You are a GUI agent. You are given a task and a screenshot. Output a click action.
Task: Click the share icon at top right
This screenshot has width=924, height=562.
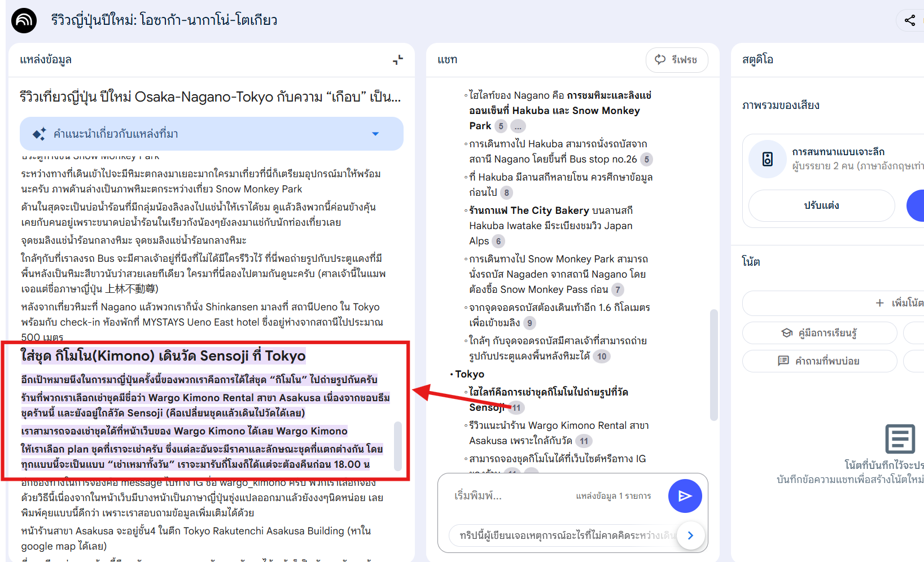tap(909, 21)
